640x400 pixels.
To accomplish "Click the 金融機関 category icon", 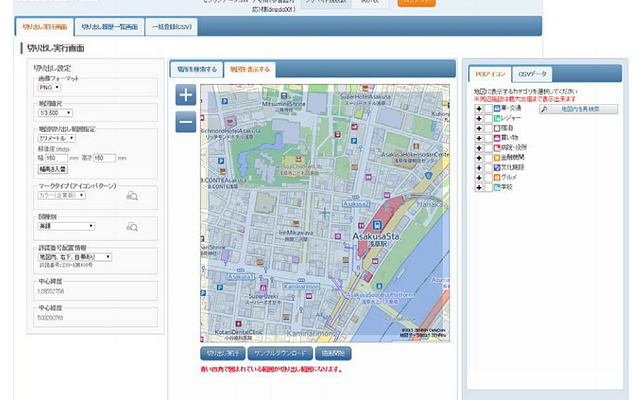I will 497,158.
